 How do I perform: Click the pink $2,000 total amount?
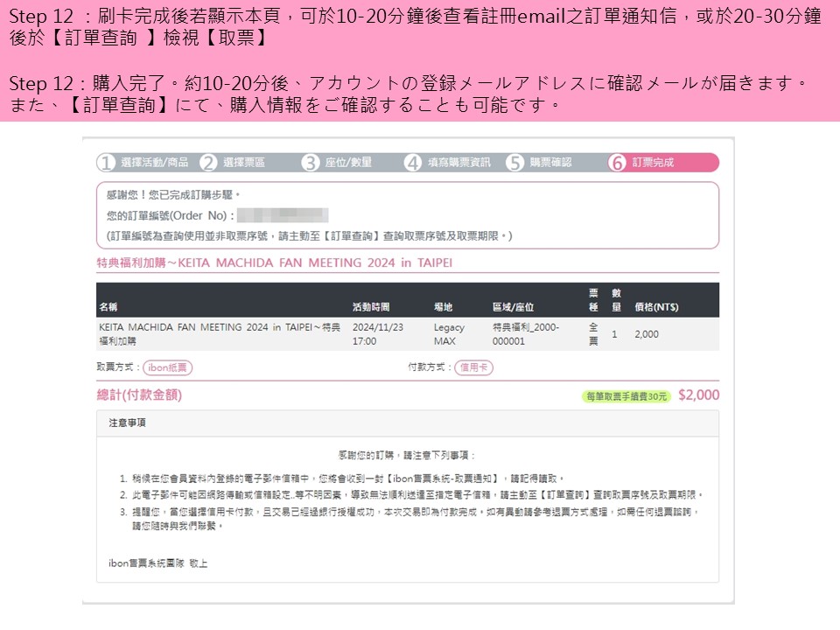(698, 395)
